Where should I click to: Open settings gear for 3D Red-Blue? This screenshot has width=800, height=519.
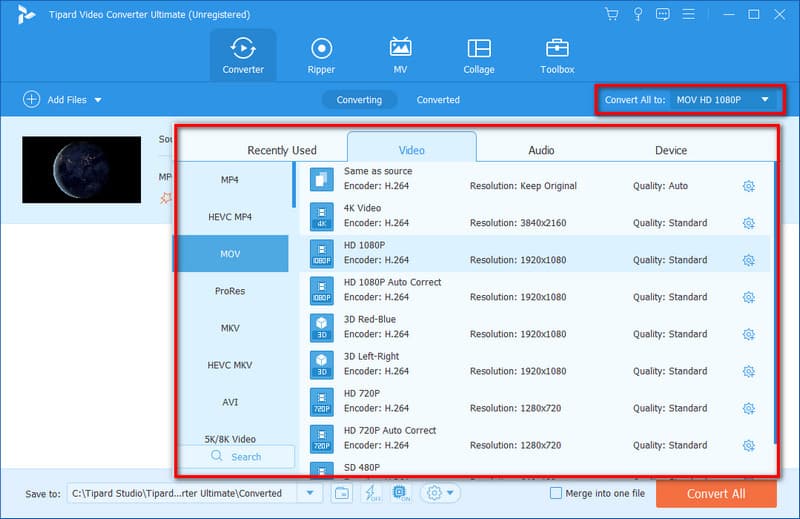click(748, 334)
